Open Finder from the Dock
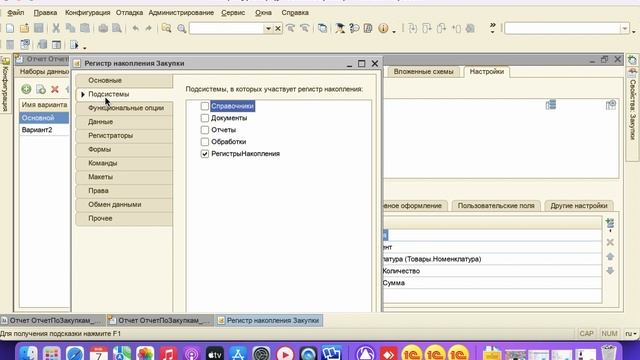 (29, 353)
